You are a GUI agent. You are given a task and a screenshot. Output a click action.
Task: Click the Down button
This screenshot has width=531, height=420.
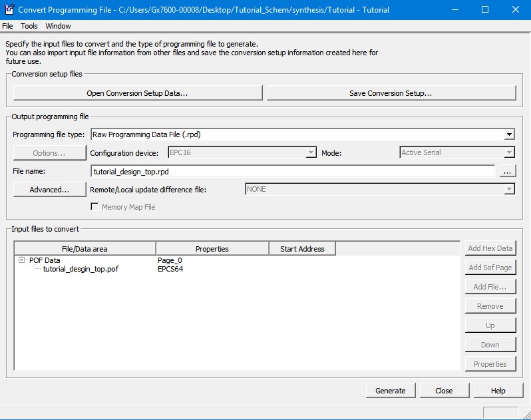490,345
